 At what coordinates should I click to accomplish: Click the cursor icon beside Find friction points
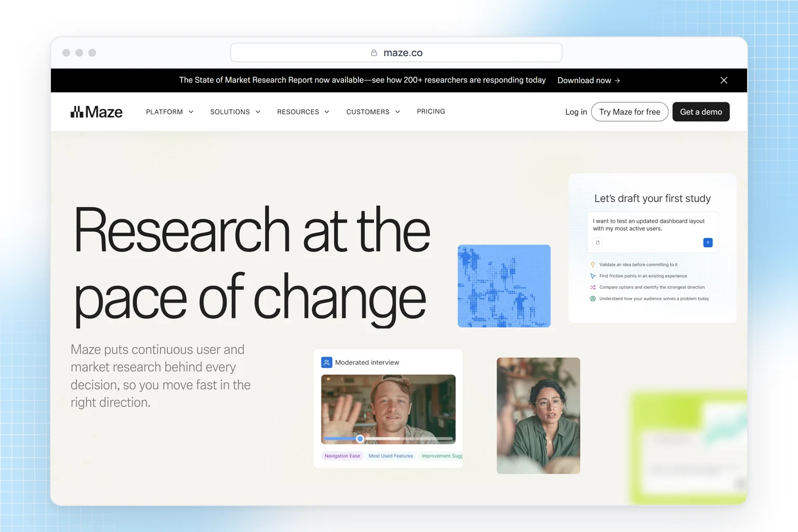[593, 276]
